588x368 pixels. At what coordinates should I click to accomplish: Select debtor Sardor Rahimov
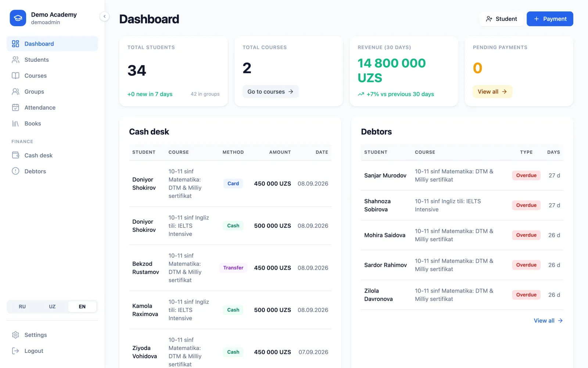tap(386, 265)
